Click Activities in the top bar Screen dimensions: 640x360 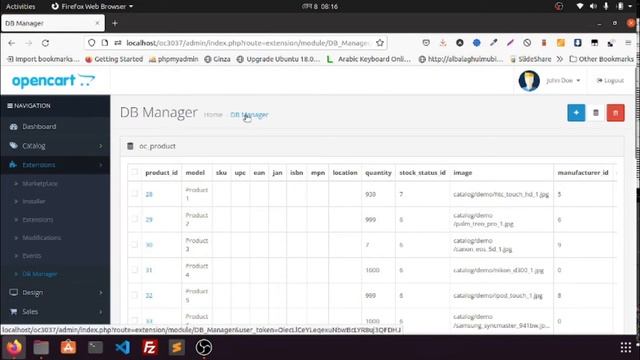pos(20,7)
